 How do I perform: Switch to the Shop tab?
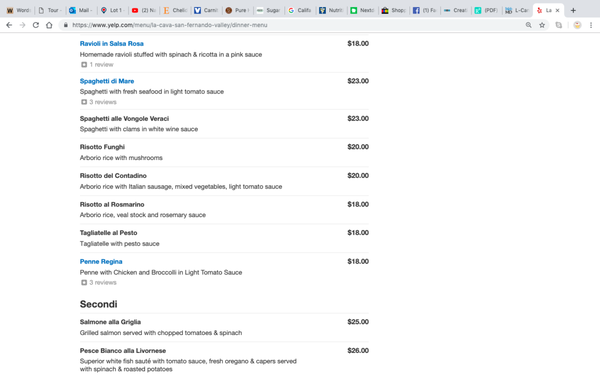[x=393, y=10]
